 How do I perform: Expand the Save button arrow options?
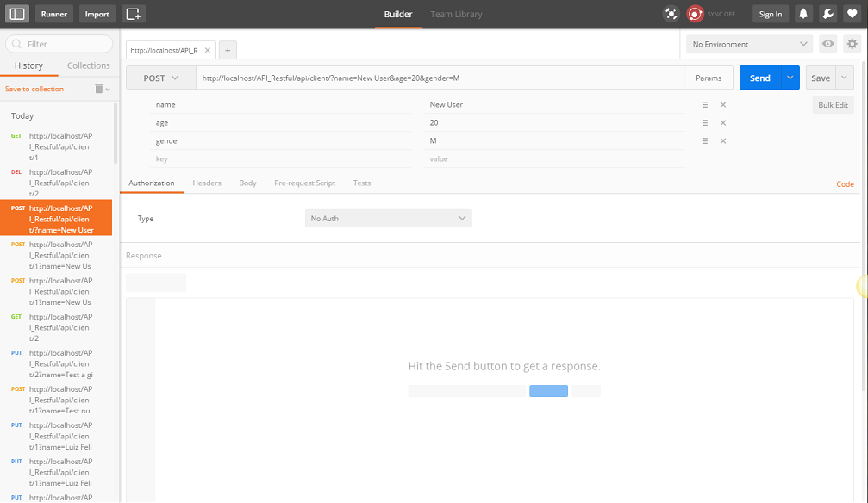pyautogui.click(x=844, y=78)
